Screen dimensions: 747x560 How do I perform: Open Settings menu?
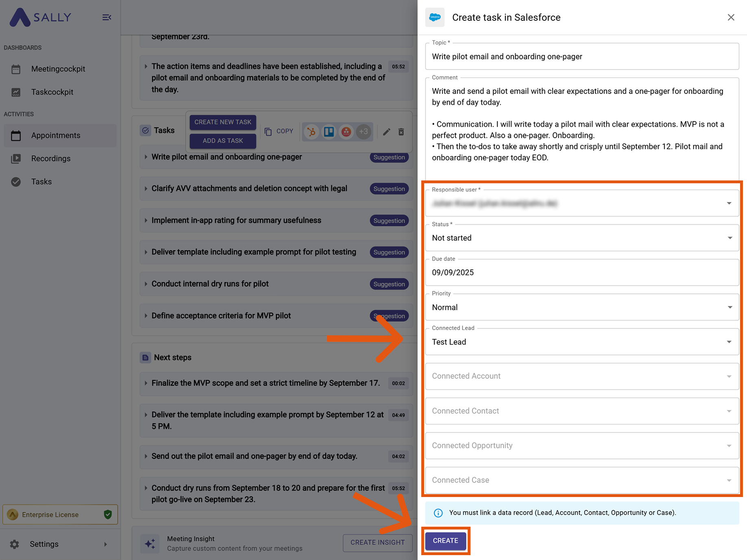click(x=60, y=544)
